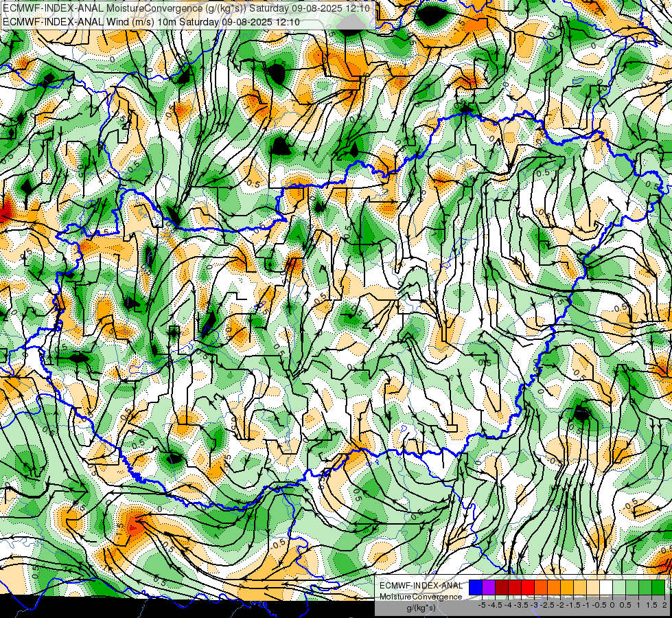Click the legend tick value -4.5
Screen dimensions: 672x618
click(496, 605)
